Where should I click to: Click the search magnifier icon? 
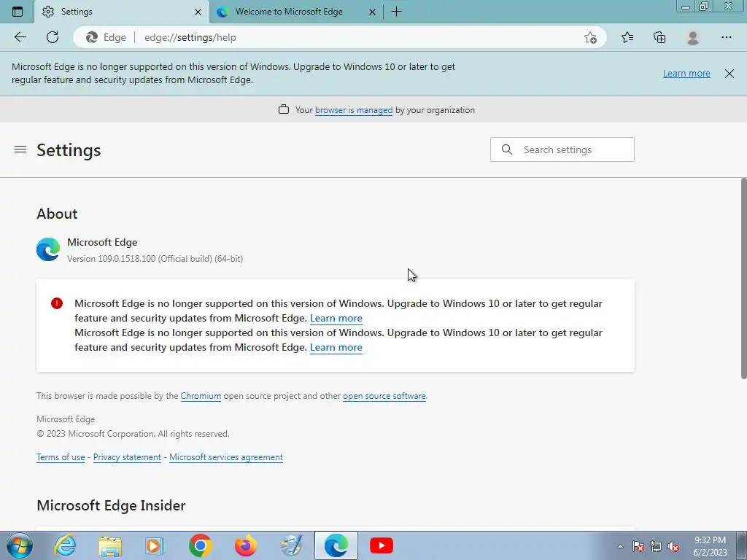(x=507, y=149)
